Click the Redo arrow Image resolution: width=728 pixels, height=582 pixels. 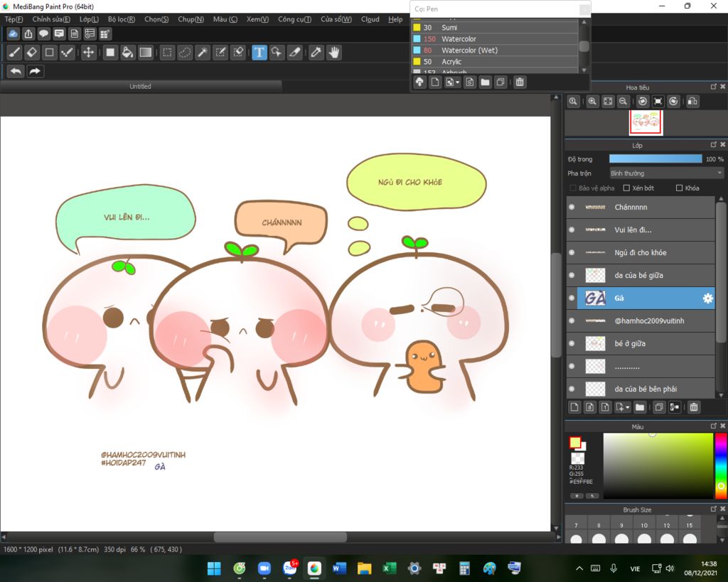(35, 71)
